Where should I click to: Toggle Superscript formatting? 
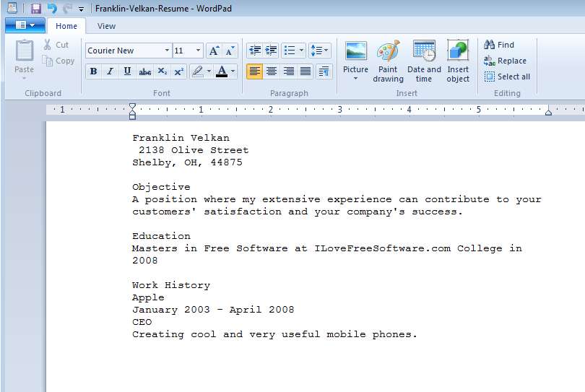click(178, 71)
